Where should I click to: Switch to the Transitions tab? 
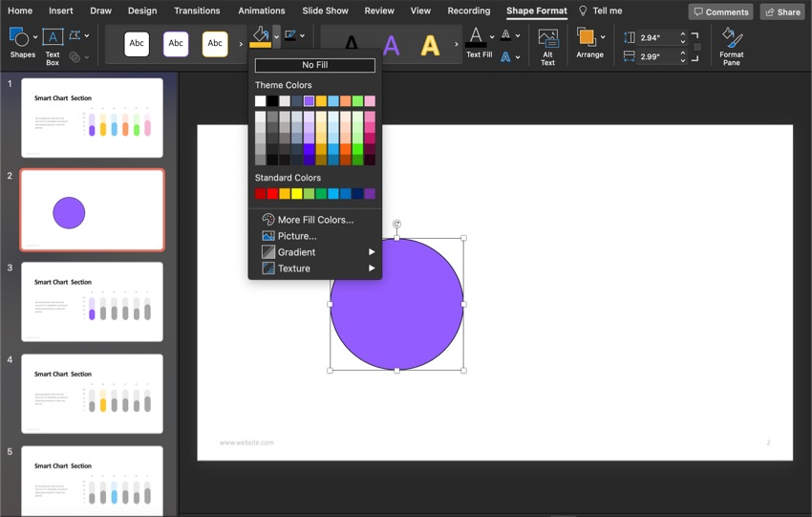coord(197,11)
